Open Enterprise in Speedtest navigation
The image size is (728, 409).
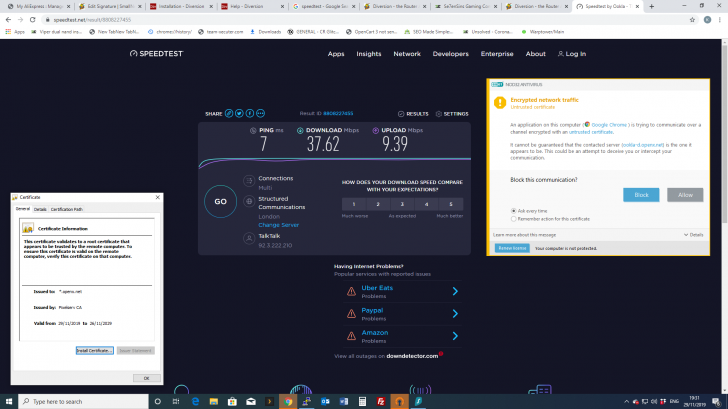(x=497, y=54)
